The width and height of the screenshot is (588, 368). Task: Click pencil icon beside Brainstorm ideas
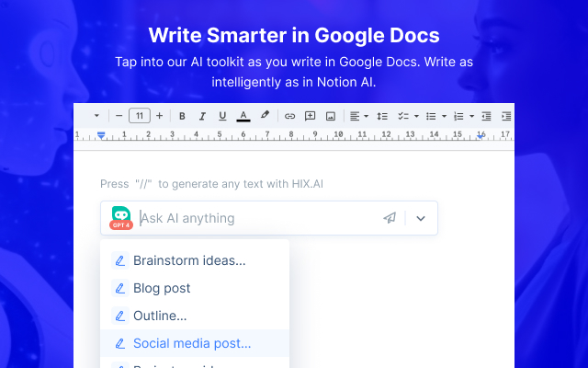pyautogui.click(x=120, y=260)
